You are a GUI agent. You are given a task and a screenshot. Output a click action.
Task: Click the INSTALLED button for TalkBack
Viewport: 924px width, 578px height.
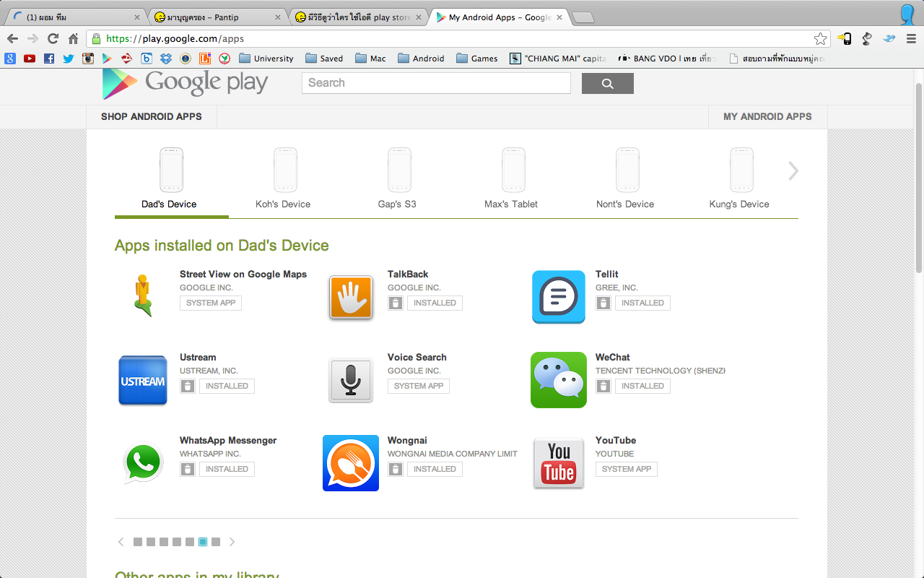[435, 303]
